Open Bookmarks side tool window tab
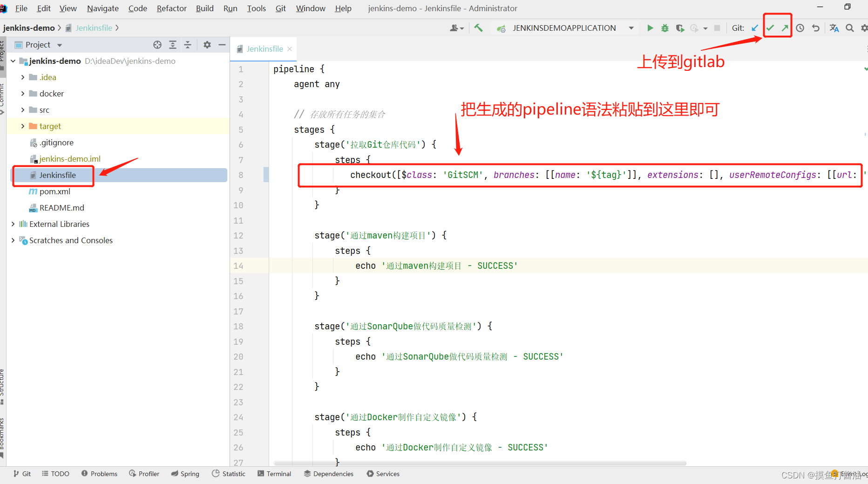Viewport: 868px width, 484px height. (2, 438)
